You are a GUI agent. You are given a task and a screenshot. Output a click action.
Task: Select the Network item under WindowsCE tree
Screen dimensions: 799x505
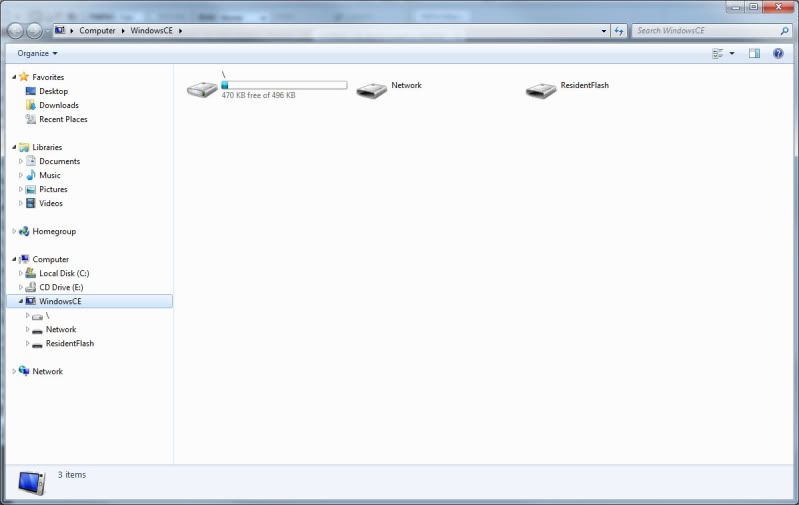(x=61, y=329)
